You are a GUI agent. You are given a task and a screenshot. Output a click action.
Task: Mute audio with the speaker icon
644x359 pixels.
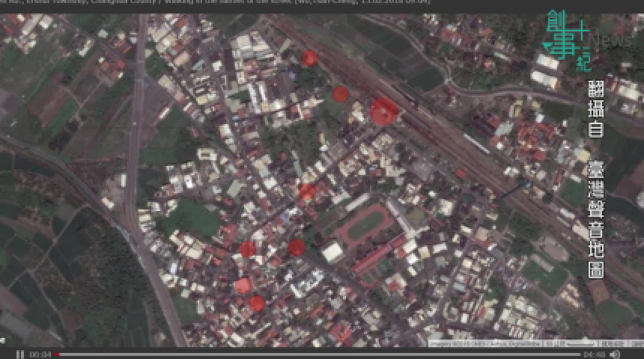point(615,355)
